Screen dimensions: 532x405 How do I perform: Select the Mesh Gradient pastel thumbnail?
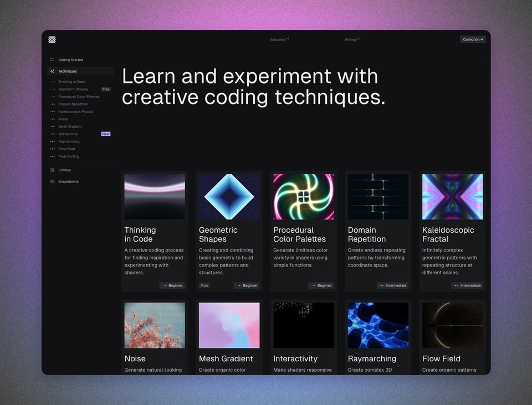point(229,325)
